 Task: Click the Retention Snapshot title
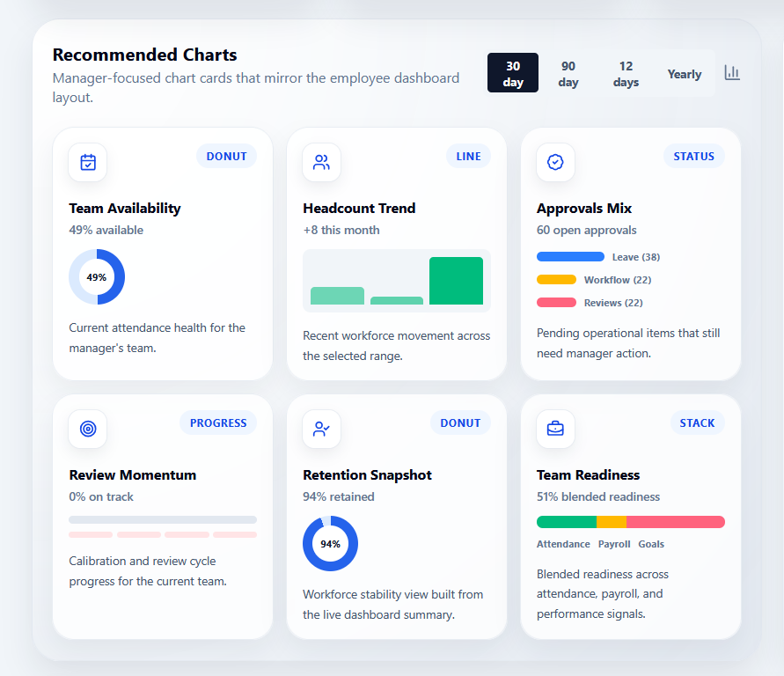[367, 475]
